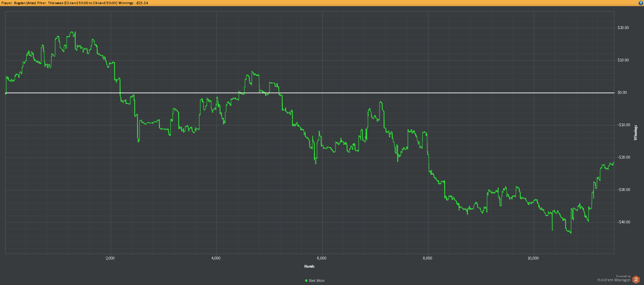Click the orange Hold'em Manager 2 hexagon logo
This screenshot has width=644, height=285.
pyautogui.click(x=636, y=280)
